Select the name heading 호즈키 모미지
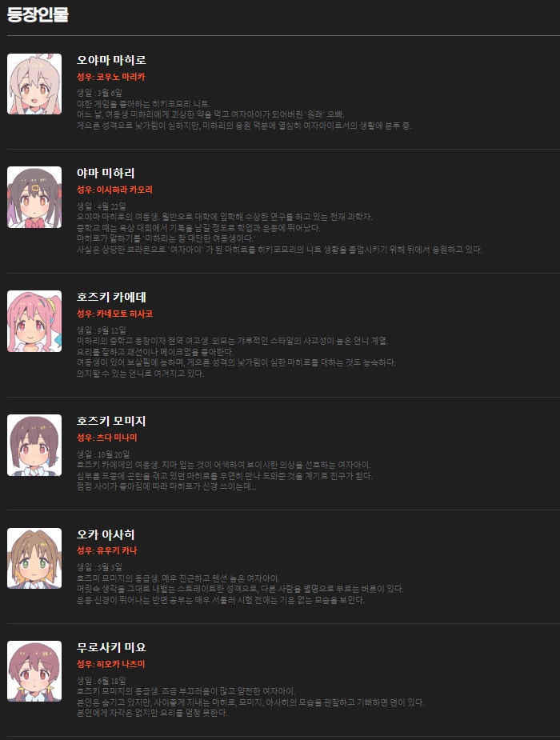 click(111, 421)
